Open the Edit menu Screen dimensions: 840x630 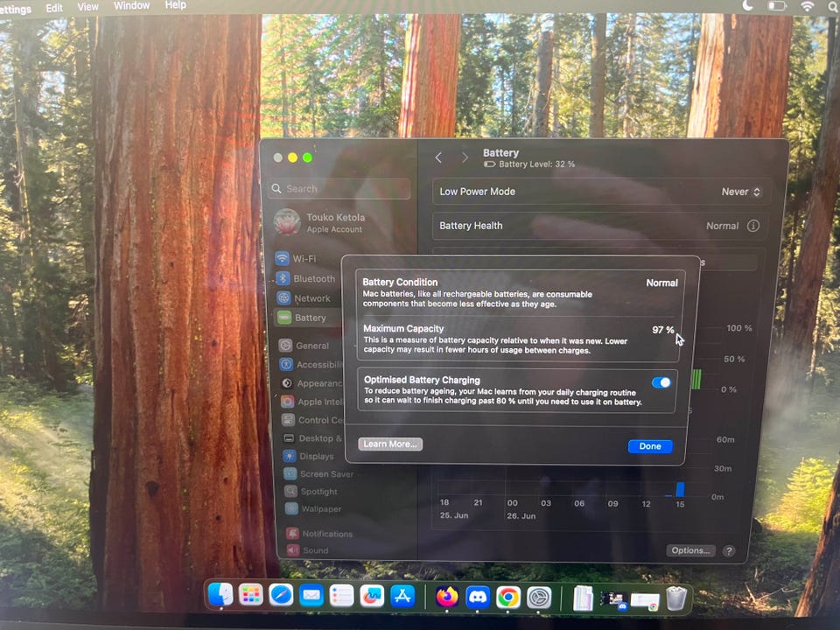54,8
